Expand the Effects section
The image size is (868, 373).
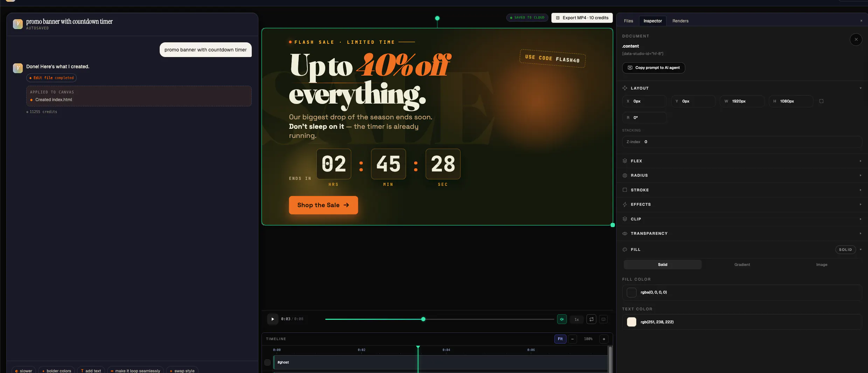point(860,204)
